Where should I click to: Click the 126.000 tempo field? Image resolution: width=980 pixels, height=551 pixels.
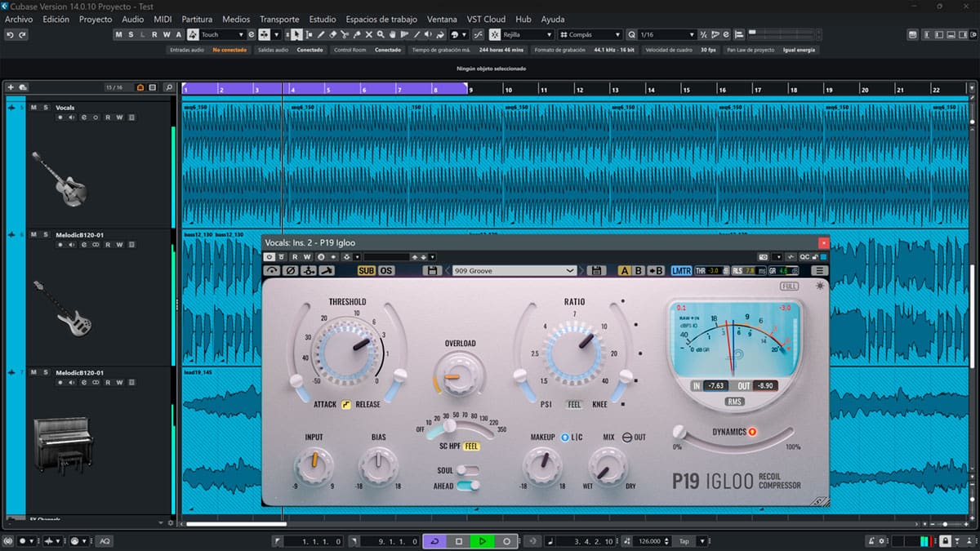point(651,541)
